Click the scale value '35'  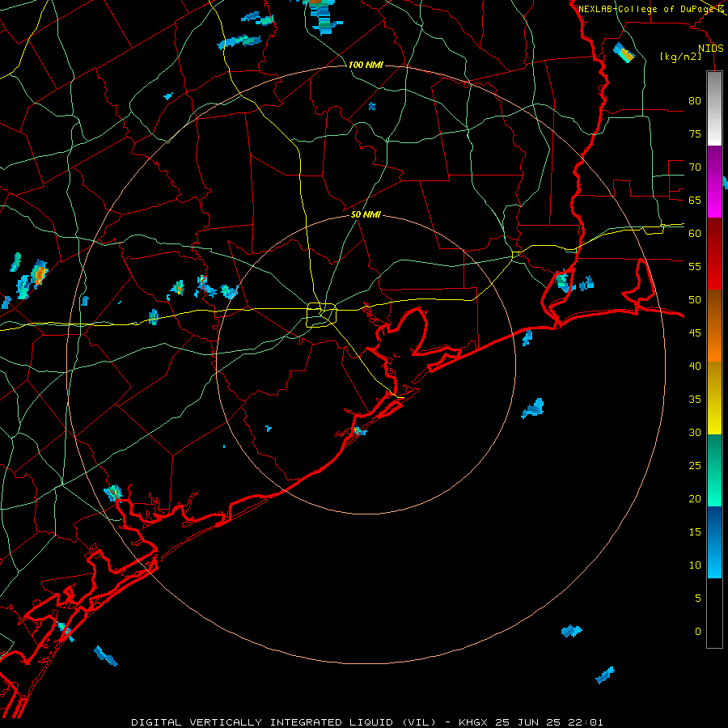[x=695, y=400]
